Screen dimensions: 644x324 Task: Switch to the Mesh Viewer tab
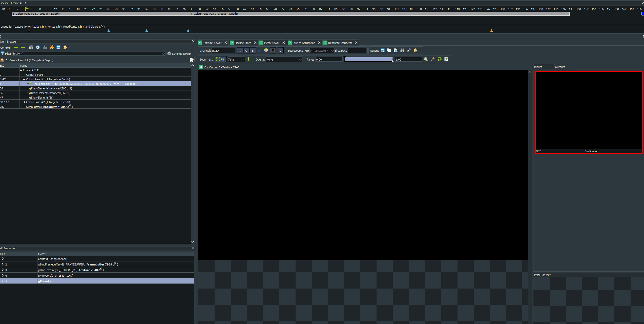(x=272, y=43)
